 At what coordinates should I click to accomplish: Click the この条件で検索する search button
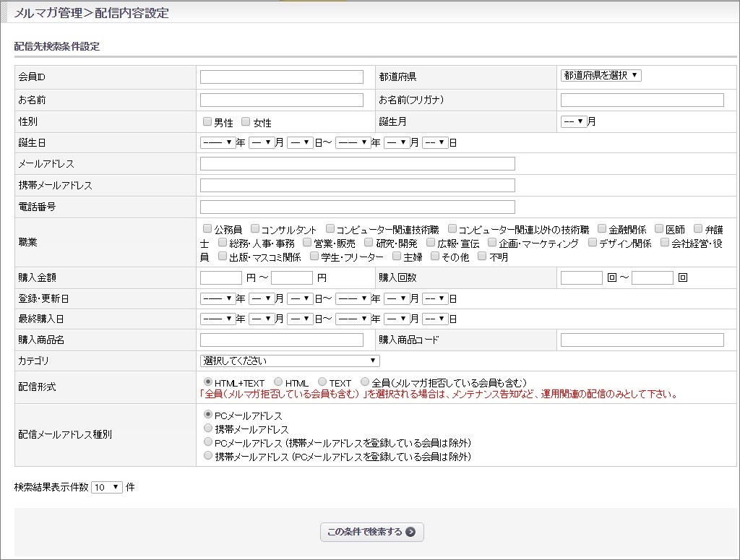(371, 532)
